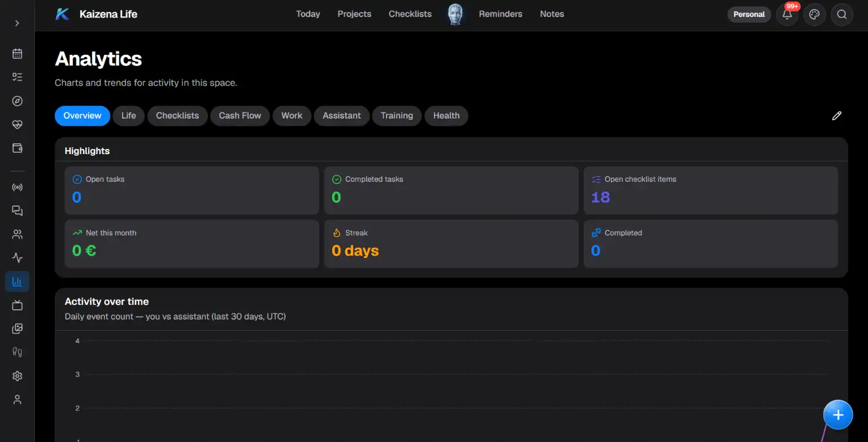This screenshot has height=442, width=868.
Task: Go to Today in top navigation
Action: [308, 14]
